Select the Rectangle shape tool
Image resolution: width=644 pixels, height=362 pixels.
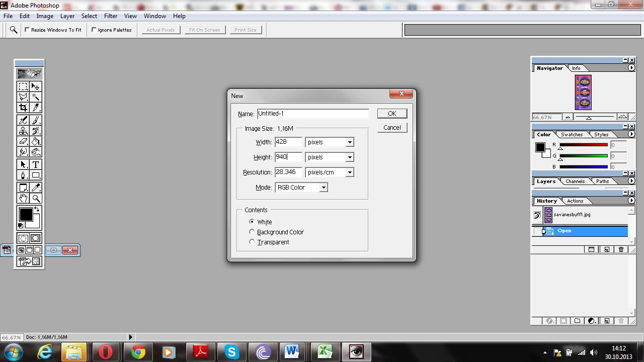point(35,175)
